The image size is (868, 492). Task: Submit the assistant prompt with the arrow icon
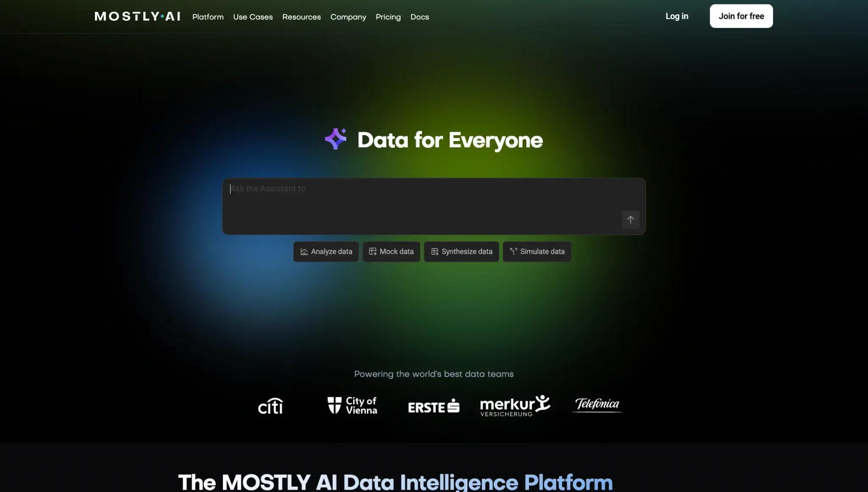point(630,220)
